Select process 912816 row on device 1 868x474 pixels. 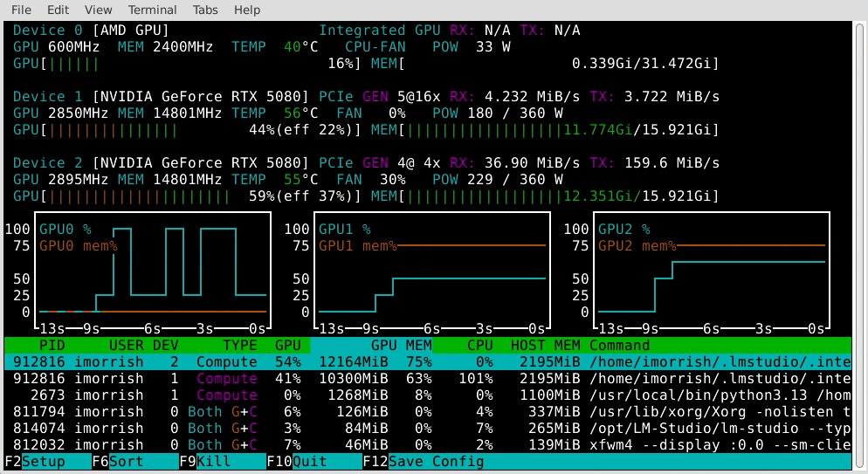coord(428,378)
